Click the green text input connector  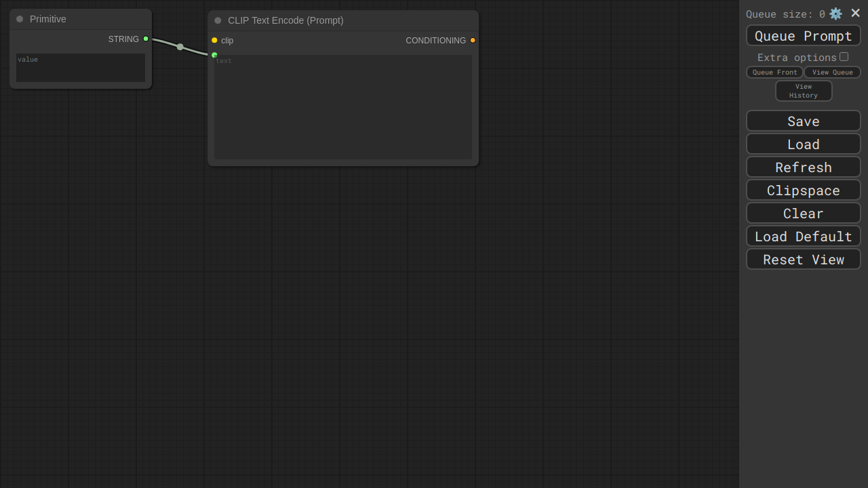[x=214, y=55]
